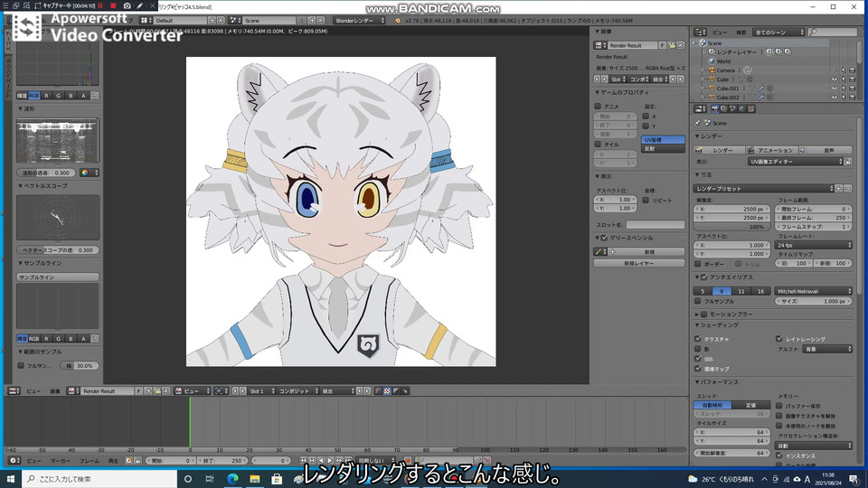Open the レンダープリセット dropdown
This screenshot has height=488, width=868.
pyautogui.click(x=763, y=189)
